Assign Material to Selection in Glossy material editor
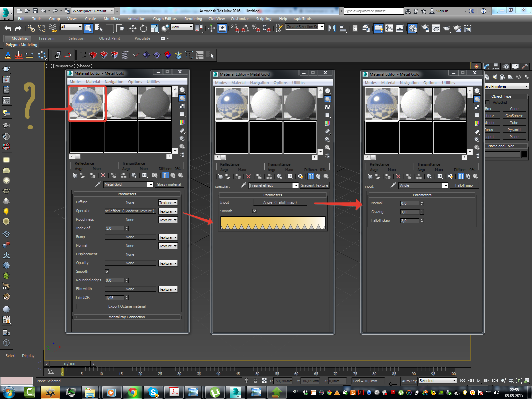Screen dimensions: 532x399 pos(93,175)
